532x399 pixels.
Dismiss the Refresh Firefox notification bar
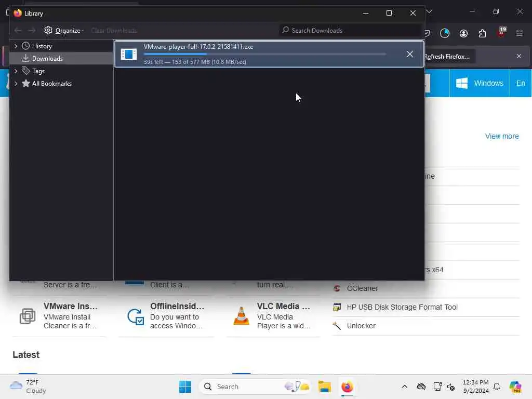point(519,56)
